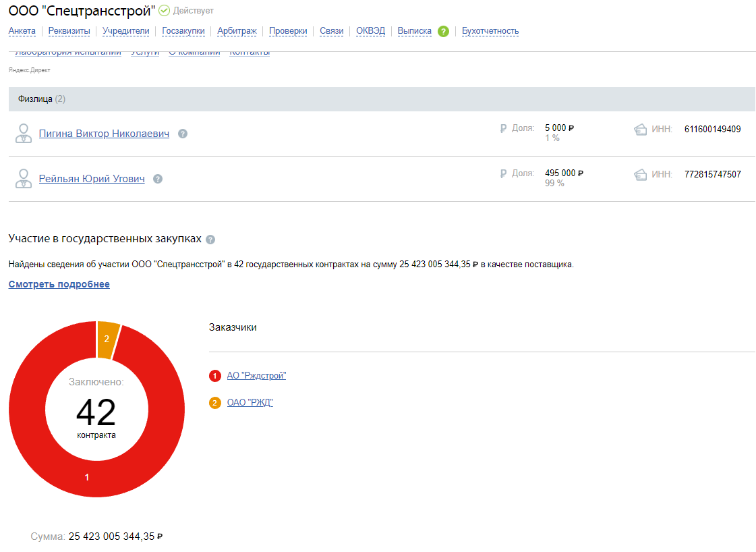Click INN card icon for 611600149409

pos(641,130)
